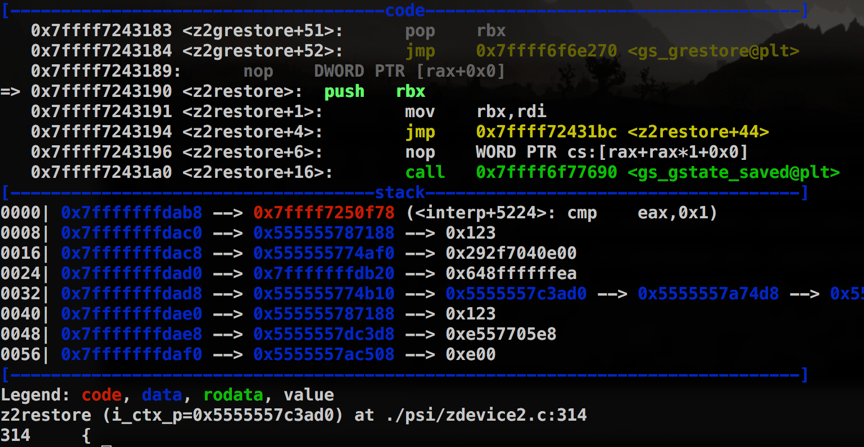Click value 0xe00
864x447 pixels.
point(471,354)
